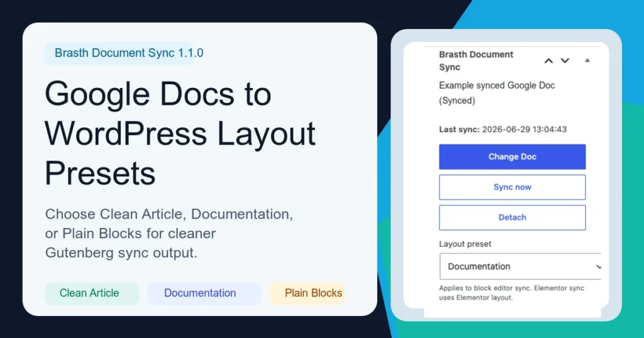
Task: Click the Google Docs to WordPress headline
Action: 180,133
